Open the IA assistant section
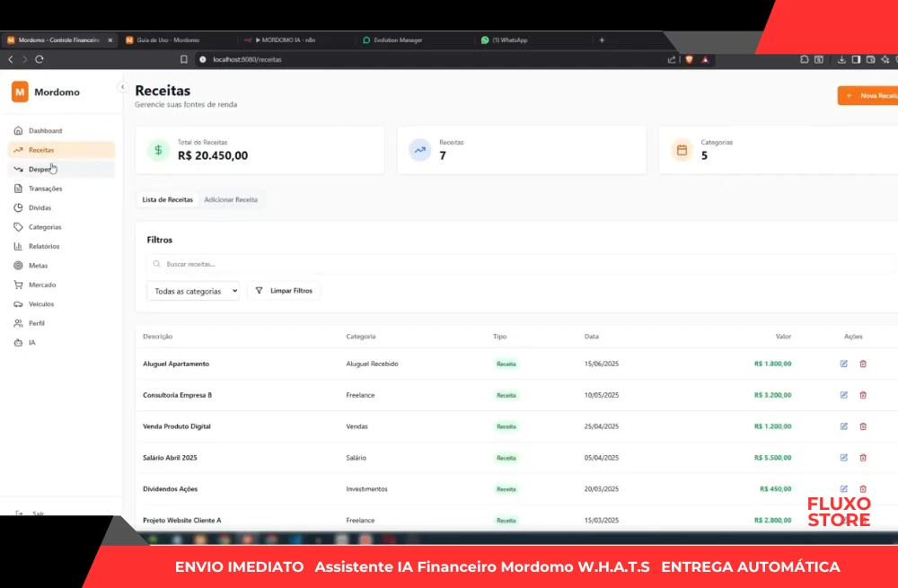898x588 pixels. click(31, 343)
